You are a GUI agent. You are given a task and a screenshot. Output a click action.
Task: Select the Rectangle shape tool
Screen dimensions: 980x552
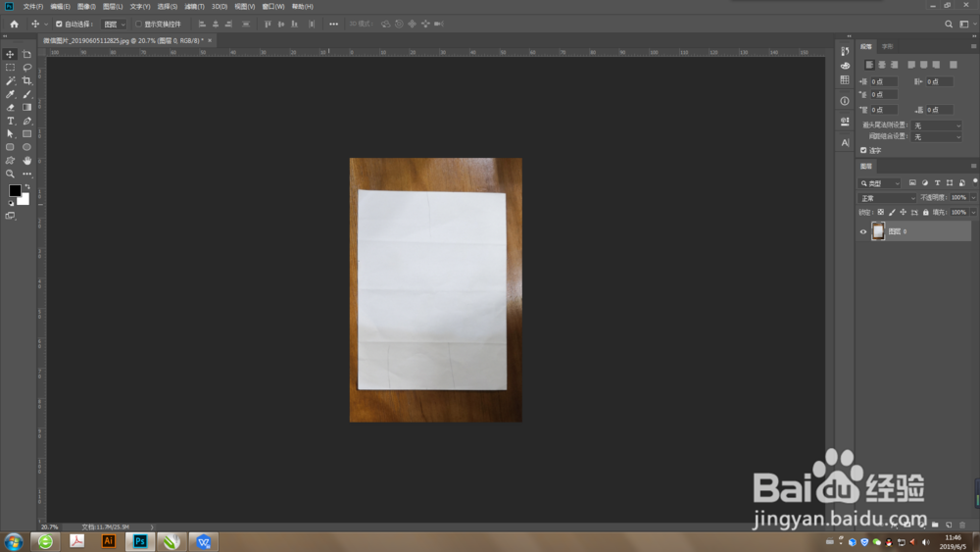[x=26, y=133]
